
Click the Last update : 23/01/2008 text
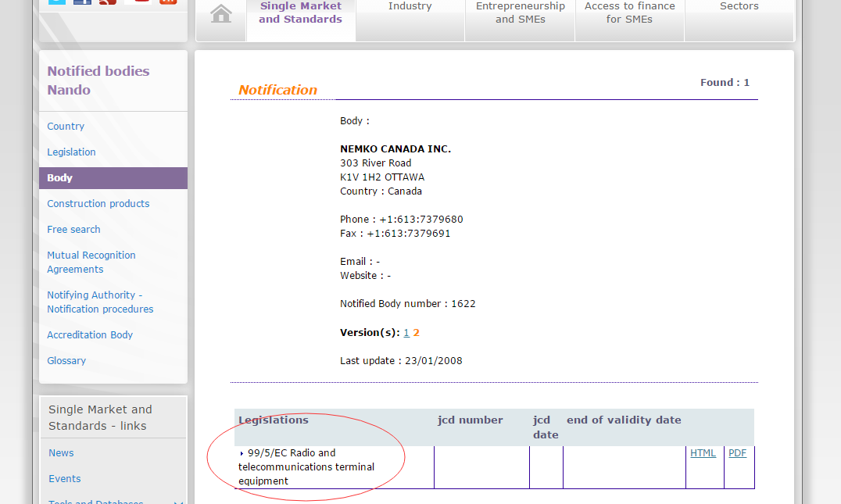(x=401, y=361)
